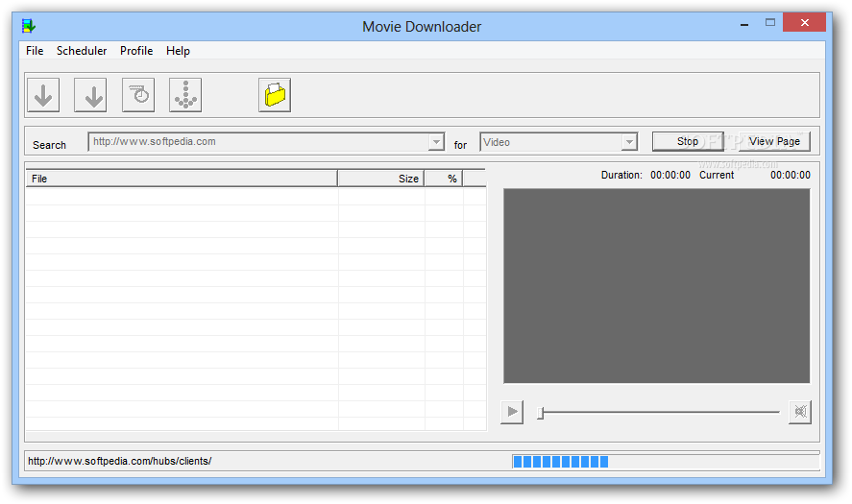This screenshot has width=852, height=504.
Task: Click the status bar URL hubs/clients text
Action: (119, 461)
